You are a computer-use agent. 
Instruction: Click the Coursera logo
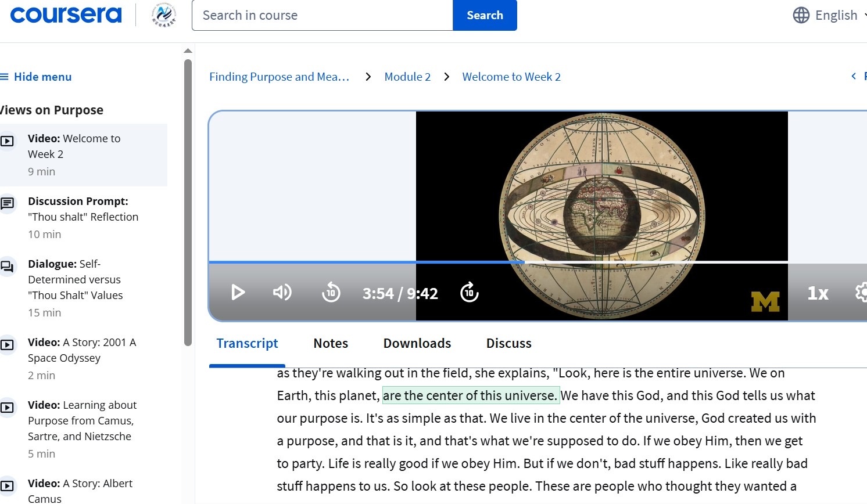[66, 15]
